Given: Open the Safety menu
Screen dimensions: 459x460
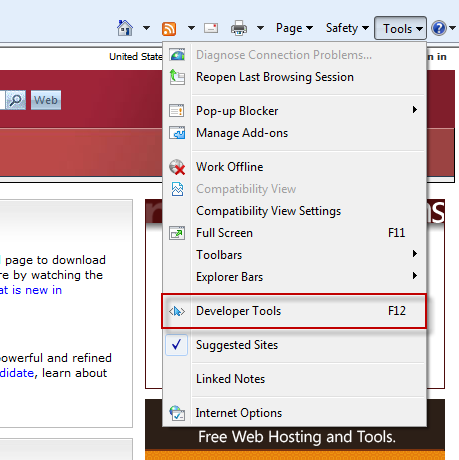Looking at the screenshot, I should coord(347,28).
